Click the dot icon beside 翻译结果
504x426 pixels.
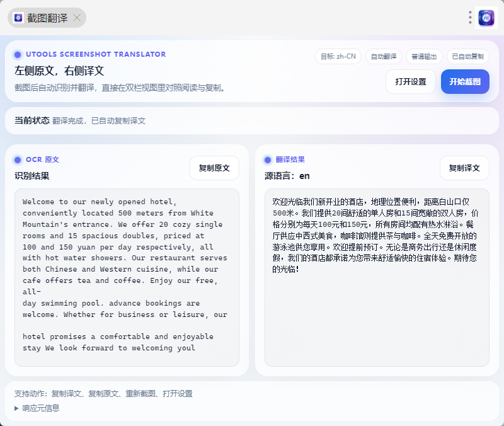click(x=268, y=160)
